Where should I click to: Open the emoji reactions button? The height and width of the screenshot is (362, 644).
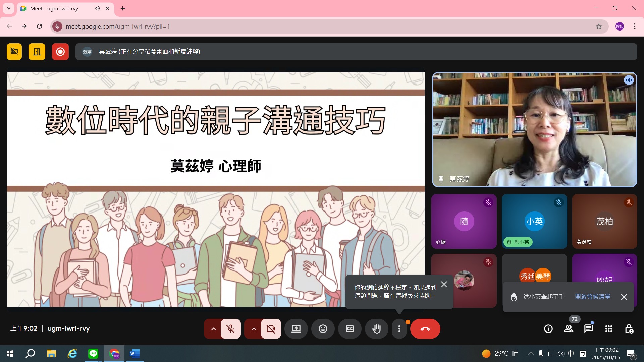tap(323, 329)
